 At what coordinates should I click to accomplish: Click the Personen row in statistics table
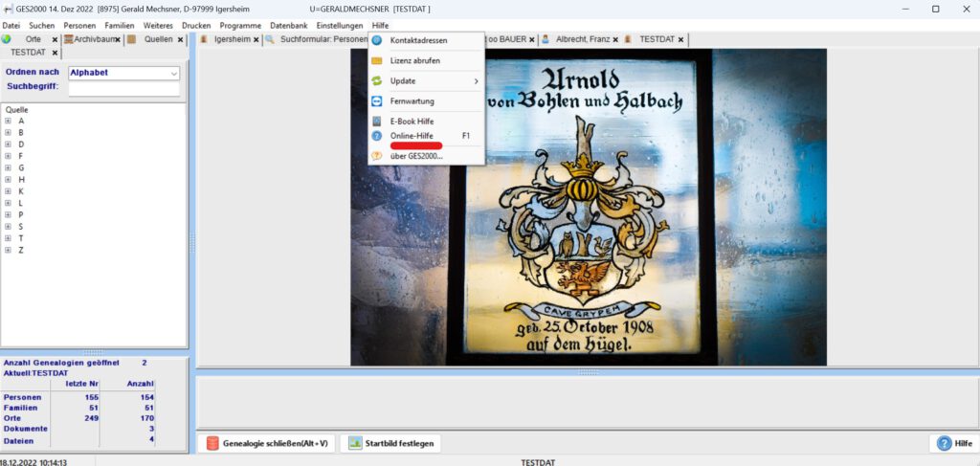78,397
